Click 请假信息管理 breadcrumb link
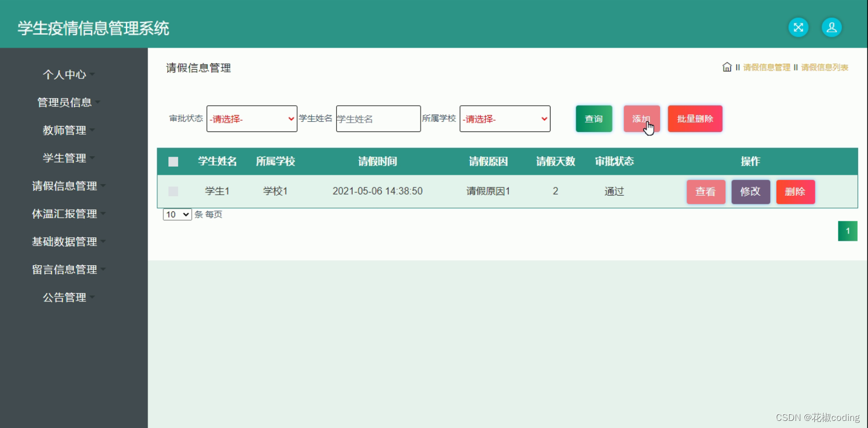This screenshot has height=428, width=868. 767,67
